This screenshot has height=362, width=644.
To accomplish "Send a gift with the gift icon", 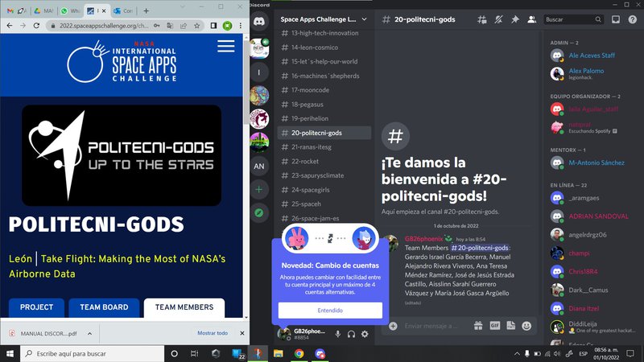I will [478, 327].
